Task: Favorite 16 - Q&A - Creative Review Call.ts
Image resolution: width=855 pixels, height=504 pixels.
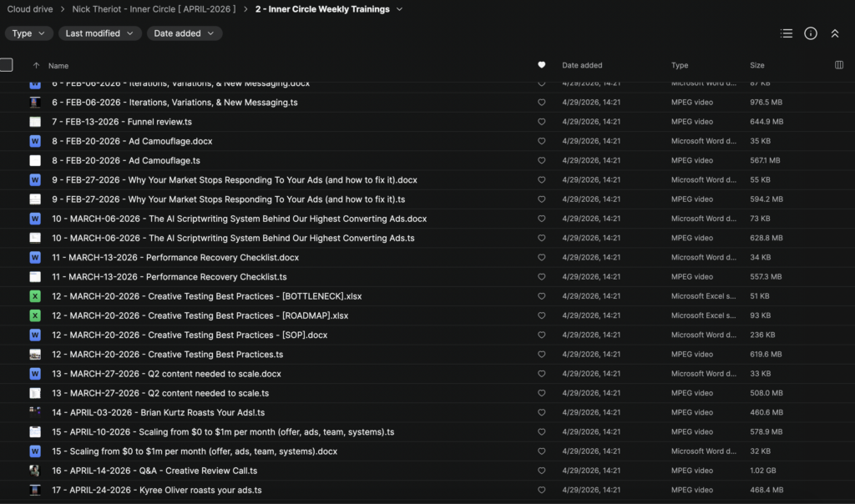Action: [541, 471]
